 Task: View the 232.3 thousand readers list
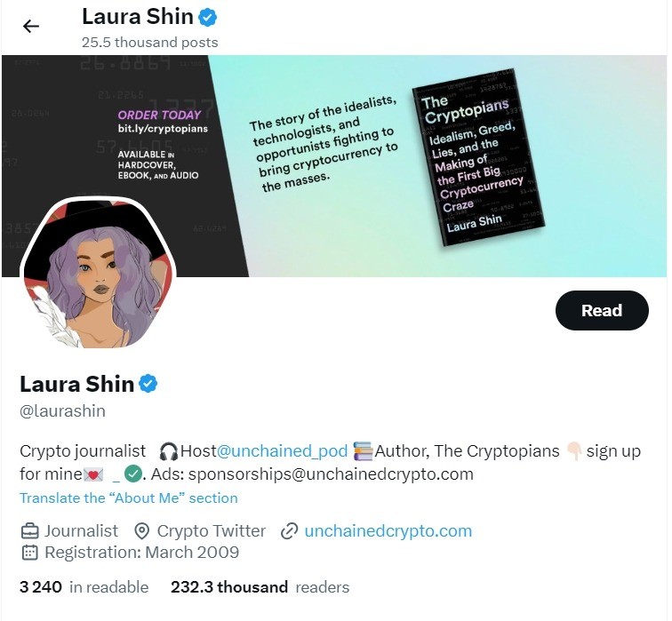(x=260, y=587)
